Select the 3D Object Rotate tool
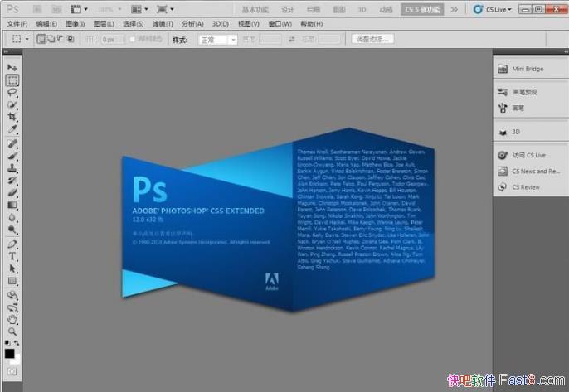Image resolution: width=569 pixels, height=392 pixels. click(x=12, y=295)
